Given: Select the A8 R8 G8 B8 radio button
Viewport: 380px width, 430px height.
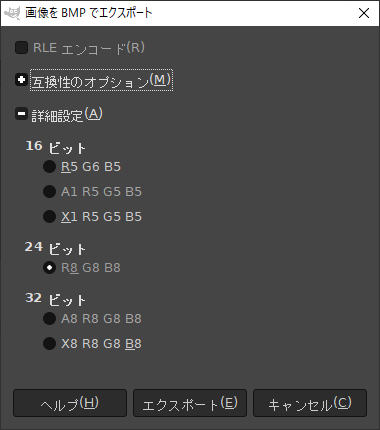Looking at the screenshot, I should pyautogui.click(x=49, y=318).
